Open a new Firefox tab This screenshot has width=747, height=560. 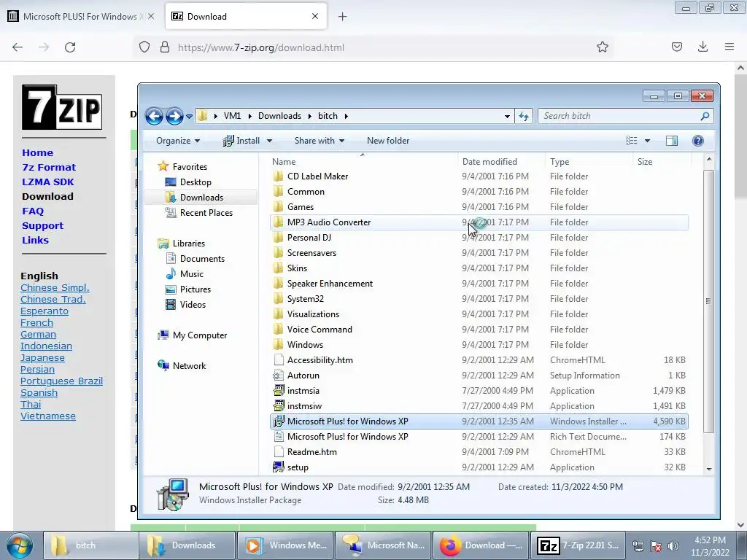(x=342, y=17)
